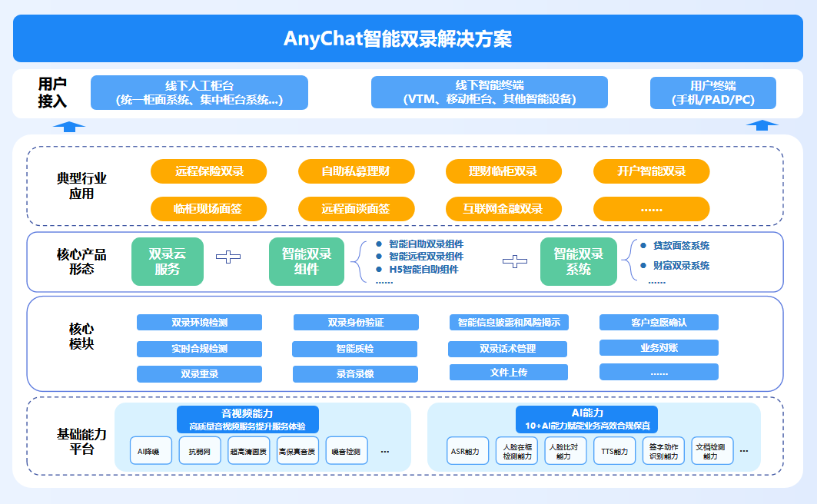Open the 双录环境检测 module
Image resolution: width=817 pixels, height=504 pixels.
pos(200,322)
